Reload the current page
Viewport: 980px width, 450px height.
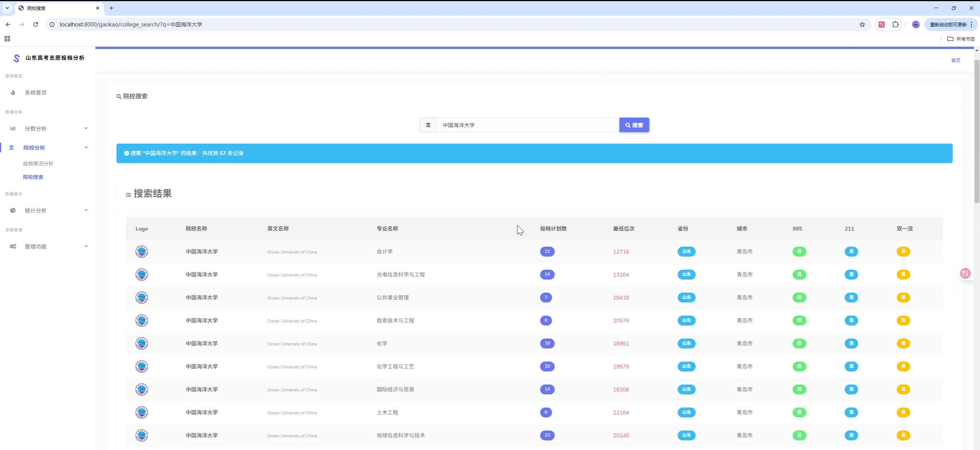pyautogui.click(x=36, y=25)
